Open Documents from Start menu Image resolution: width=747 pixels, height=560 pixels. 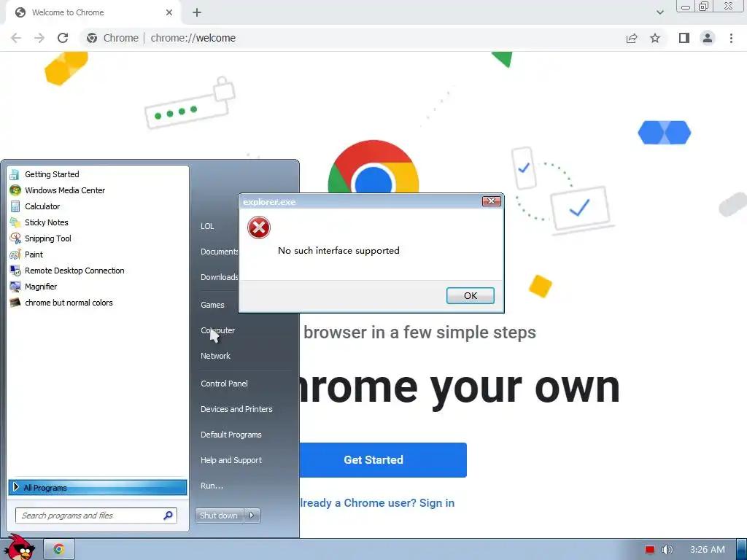pos(219,252)
